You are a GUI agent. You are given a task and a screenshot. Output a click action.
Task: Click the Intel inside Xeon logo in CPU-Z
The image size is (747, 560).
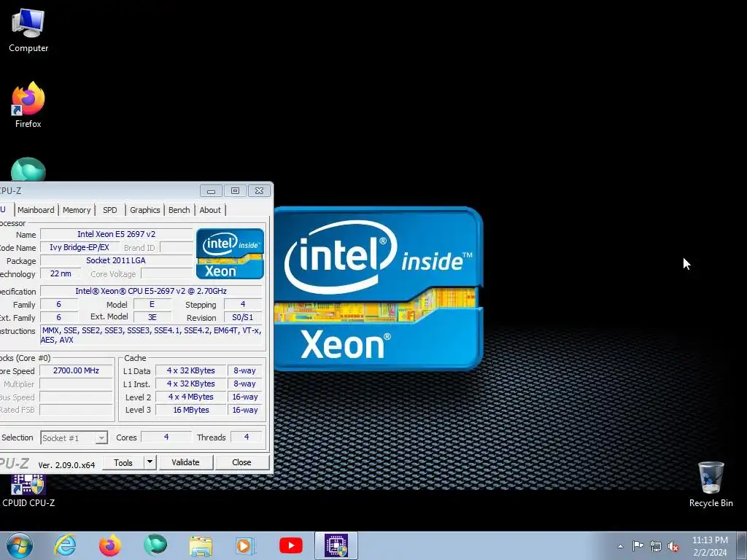230,253
